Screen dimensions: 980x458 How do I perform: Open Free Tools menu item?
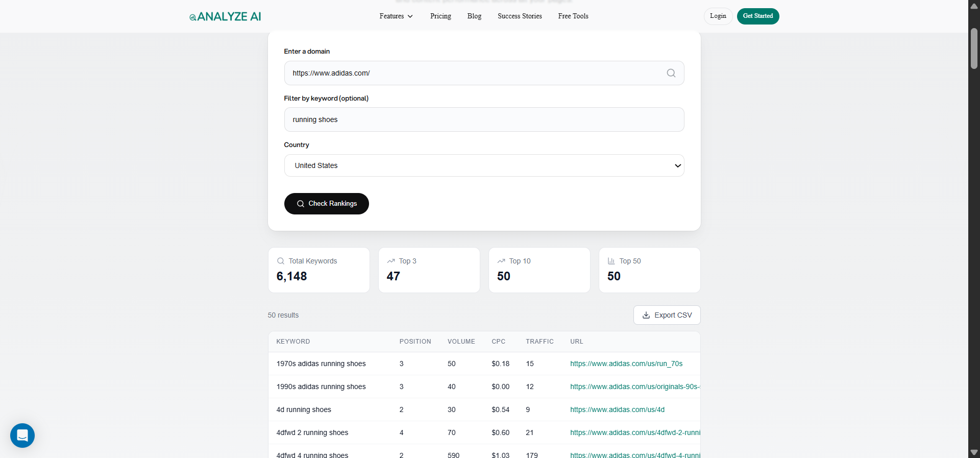[x=573, y=16]
